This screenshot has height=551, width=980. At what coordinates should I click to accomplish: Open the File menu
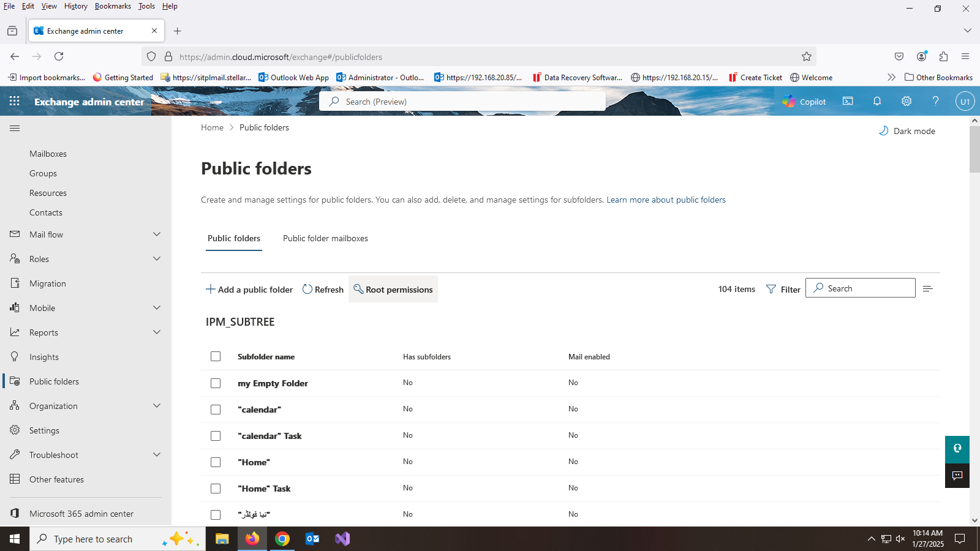click(9, 6)
